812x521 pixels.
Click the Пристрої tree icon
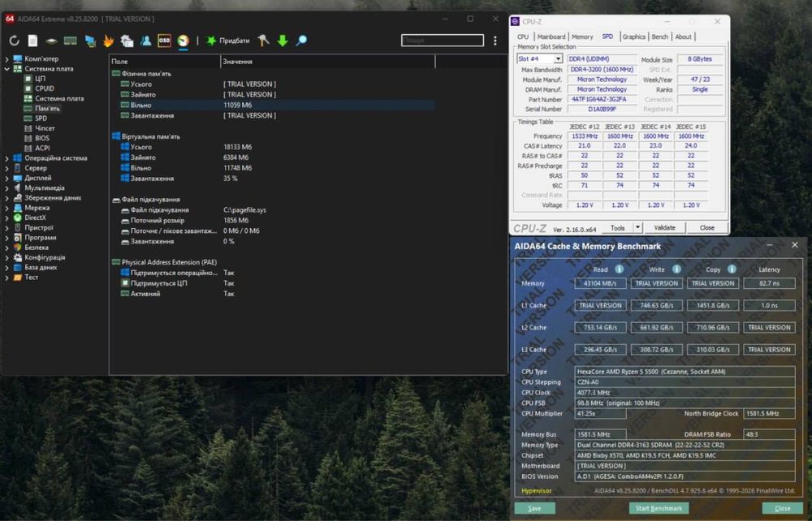coord(18,228)
